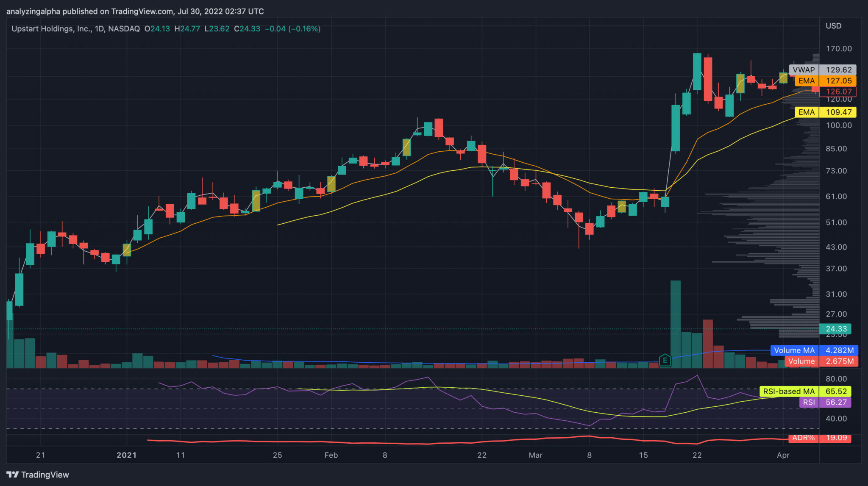Click the earnings E marker icon
868x486 pixels.
coord(665,361)
